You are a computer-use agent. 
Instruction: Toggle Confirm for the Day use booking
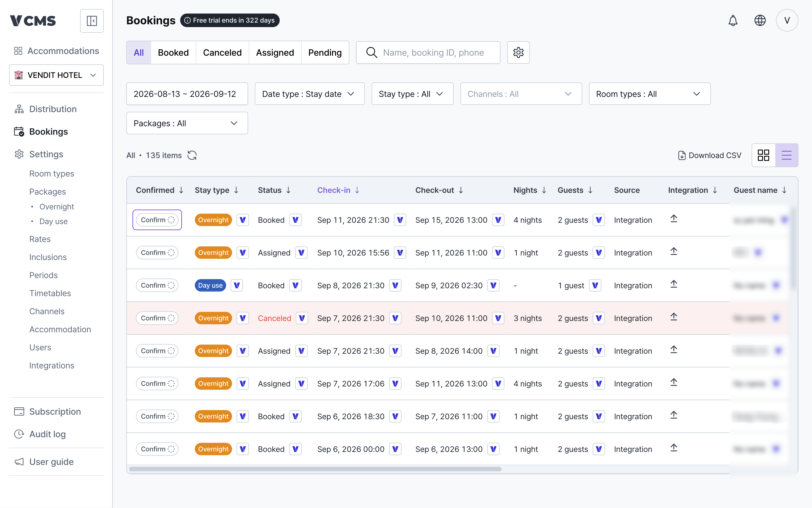(157, 285)
